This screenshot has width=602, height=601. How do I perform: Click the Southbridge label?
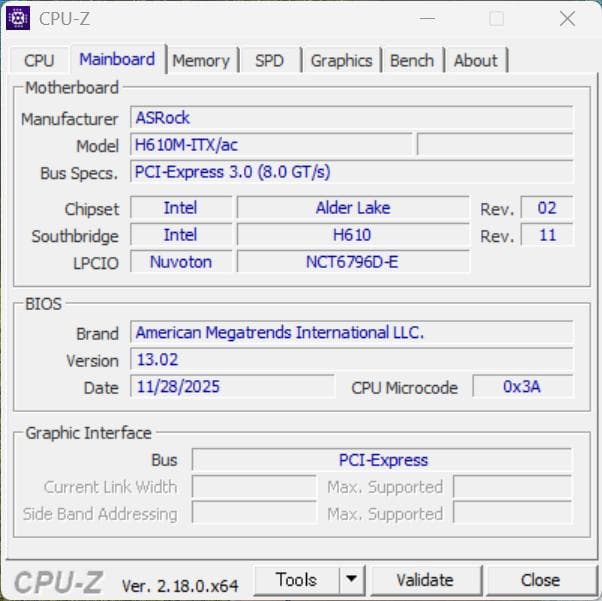click(75, 236)
